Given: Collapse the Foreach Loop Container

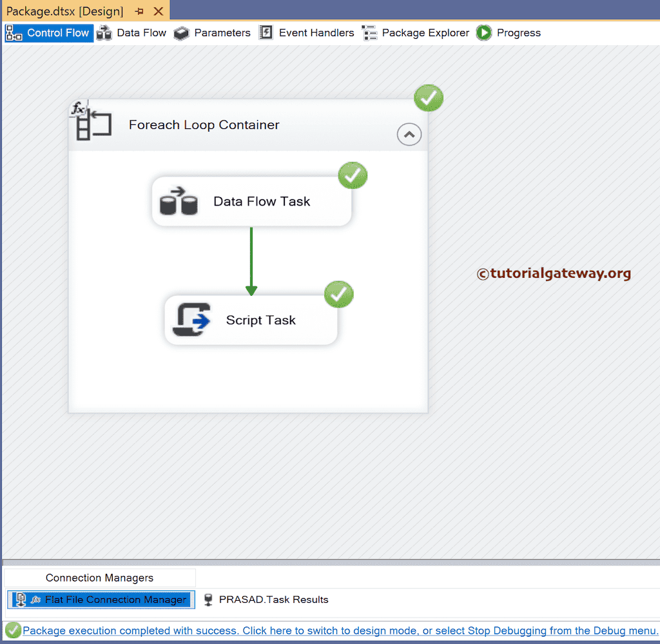Looking at the screenshot, I should point(409,134).
